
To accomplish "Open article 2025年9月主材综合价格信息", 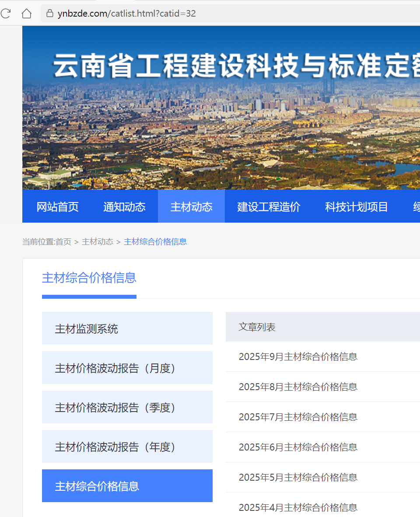I will point(298,357).
